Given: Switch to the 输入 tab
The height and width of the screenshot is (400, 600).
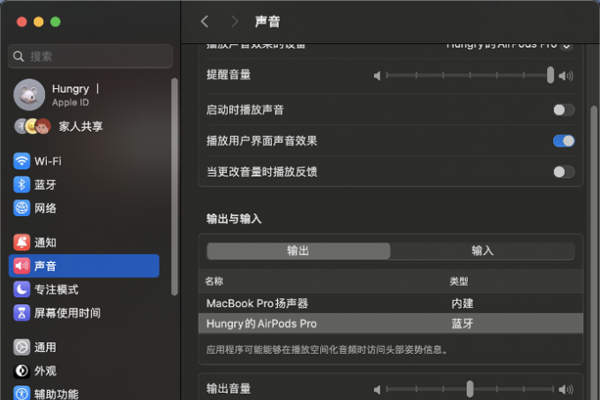Looking at the screenshot, I should [x=483, y=251].
